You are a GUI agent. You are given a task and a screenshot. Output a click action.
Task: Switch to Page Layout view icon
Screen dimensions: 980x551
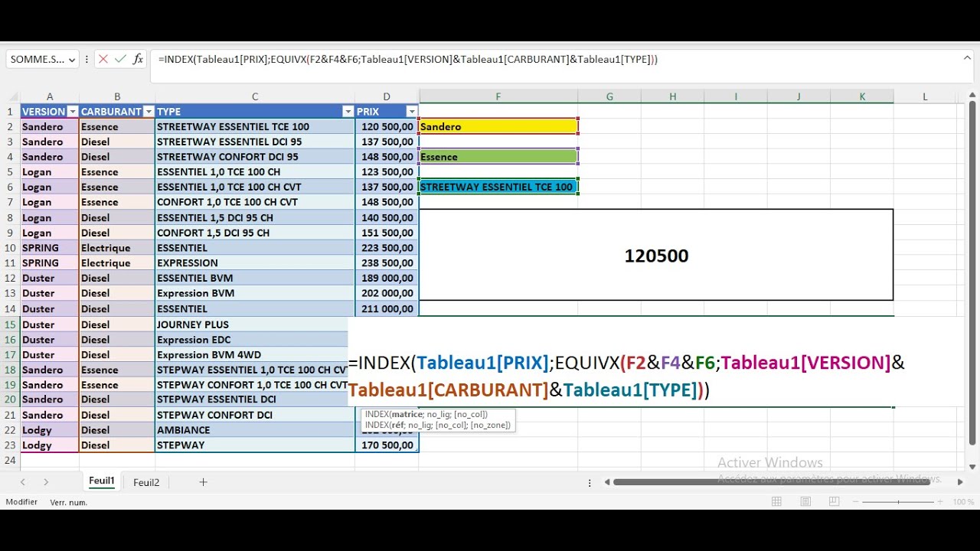(805, 502)
